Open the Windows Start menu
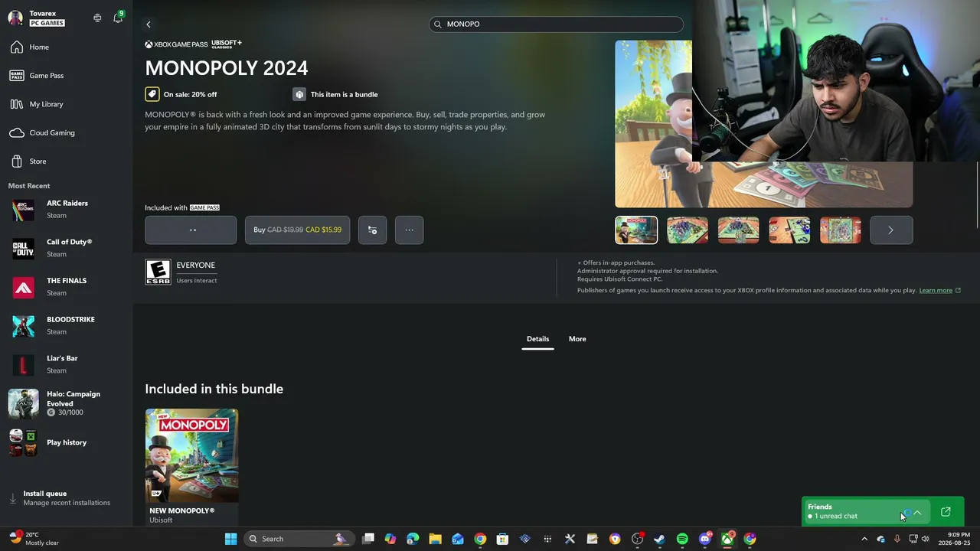 pyautogui.click(x=230, y=539)
